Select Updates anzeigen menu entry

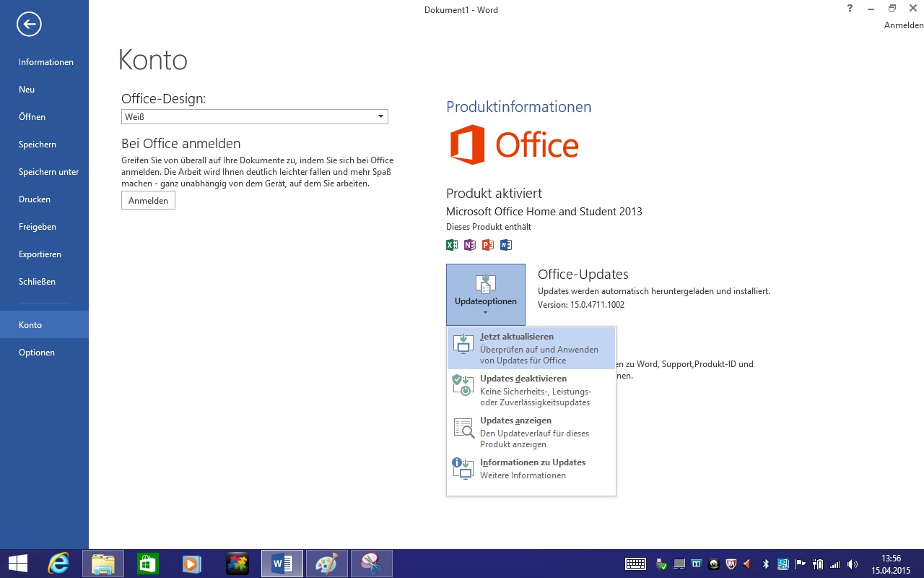click(x=531, y=432)
